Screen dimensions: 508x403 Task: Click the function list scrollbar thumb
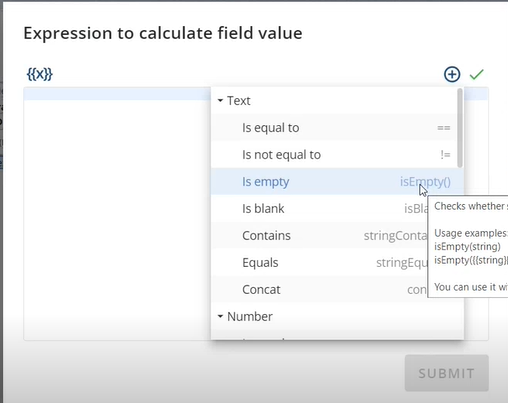coord(460,128)
